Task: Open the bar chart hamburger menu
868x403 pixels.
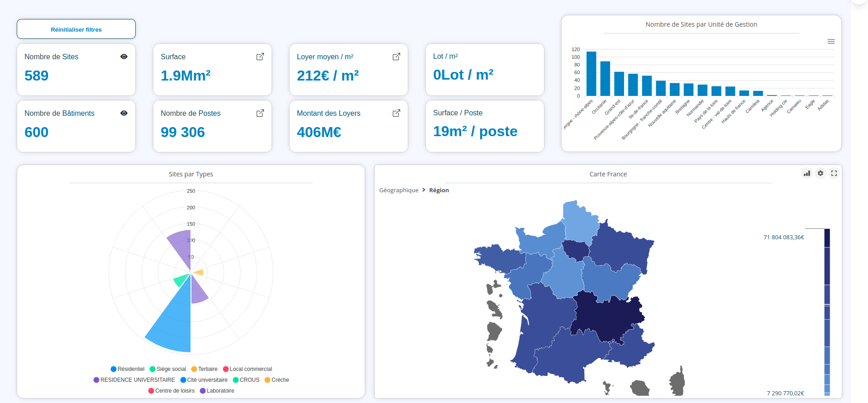Action: tap(831, 42)
